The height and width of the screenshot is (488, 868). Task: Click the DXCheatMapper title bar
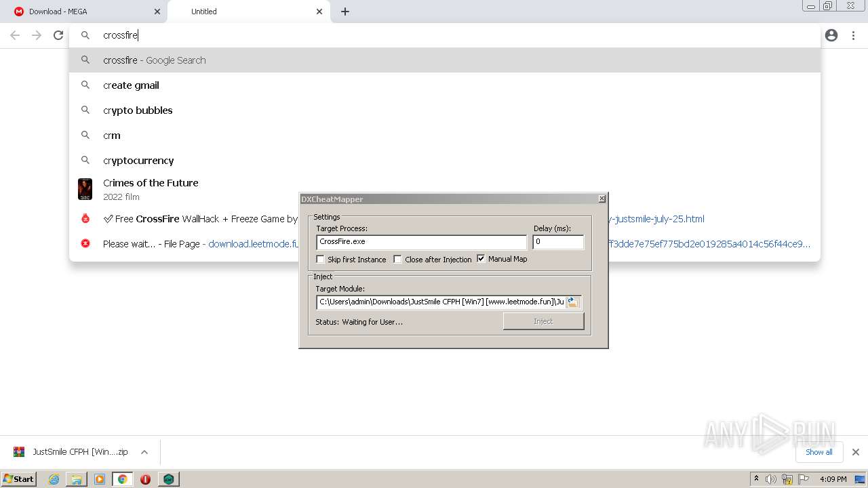click(x=448, y=199)
